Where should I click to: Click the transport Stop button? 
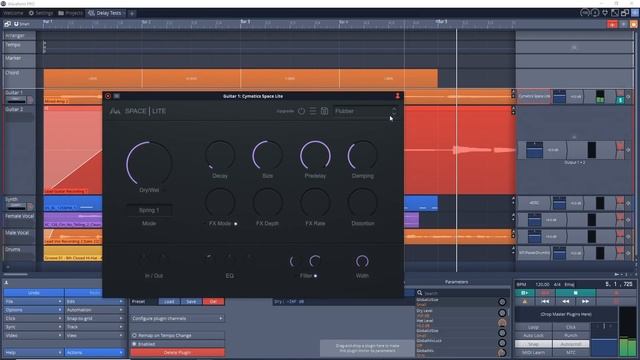(576, 293)
